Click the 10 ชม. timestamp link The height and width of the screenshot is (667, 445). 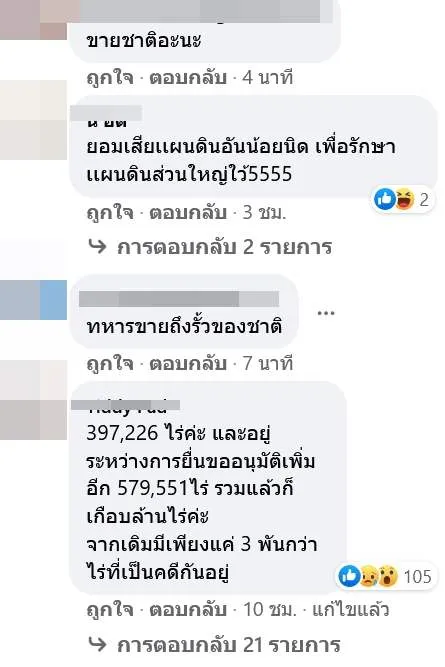pyautogui.click(x=269, y=610)
